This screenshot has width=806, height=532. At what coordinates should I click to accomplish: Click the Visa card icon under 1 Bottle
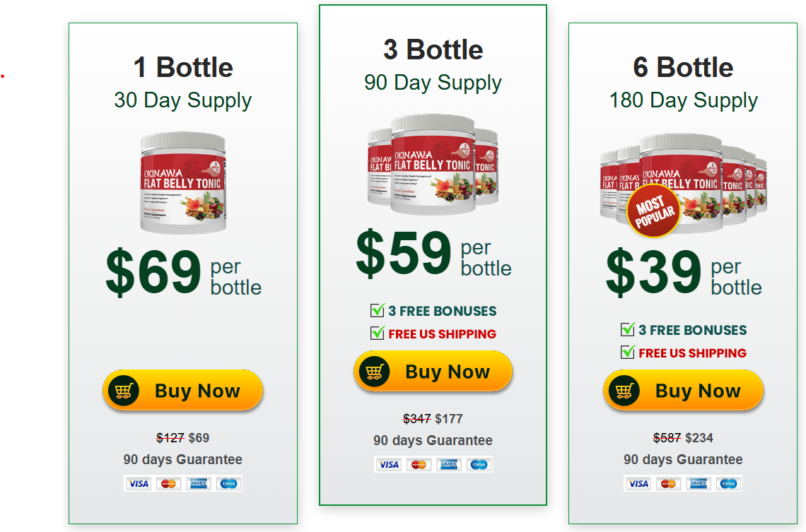(139, 483)
